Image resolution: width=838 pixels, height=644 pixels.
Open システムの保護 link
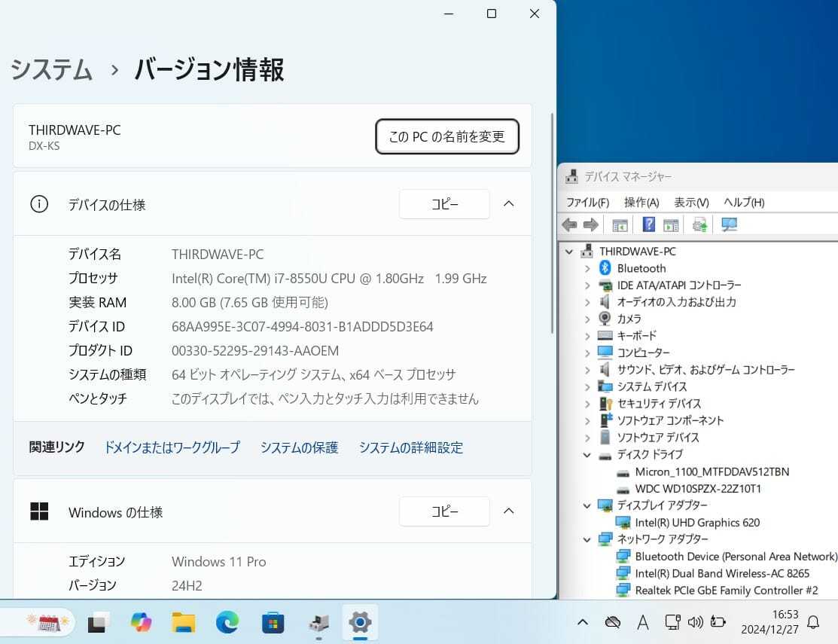pyautogui.click(x=300, y=447)
